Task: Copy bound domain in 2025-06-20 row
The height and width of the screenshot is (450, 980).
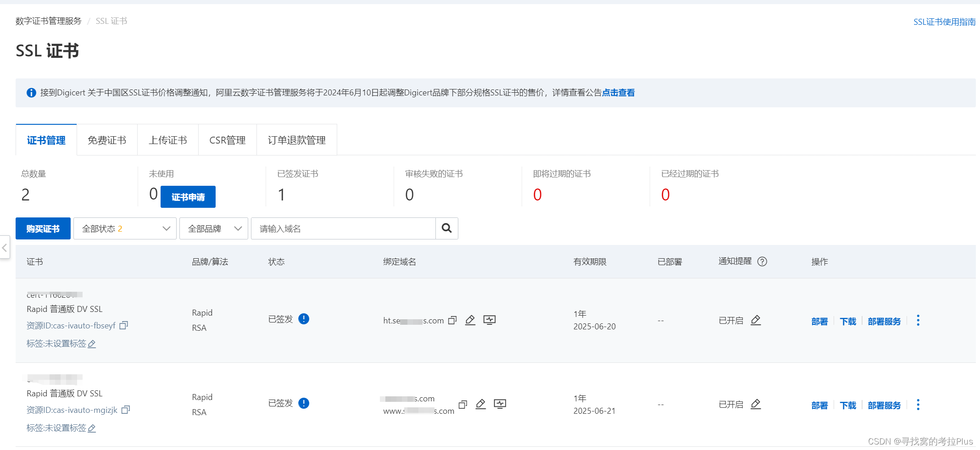Action: point(452,320)
